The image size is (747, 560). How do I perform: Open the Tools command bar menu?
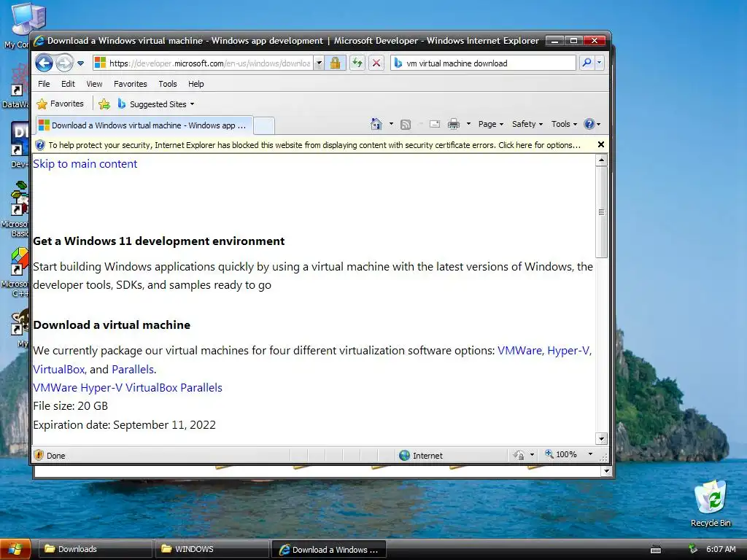[564, 124]
